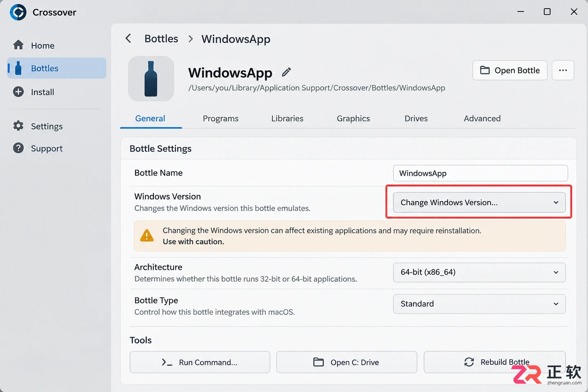
Task: Click the WindowsApp breadcrumb item
Action: 236,39
